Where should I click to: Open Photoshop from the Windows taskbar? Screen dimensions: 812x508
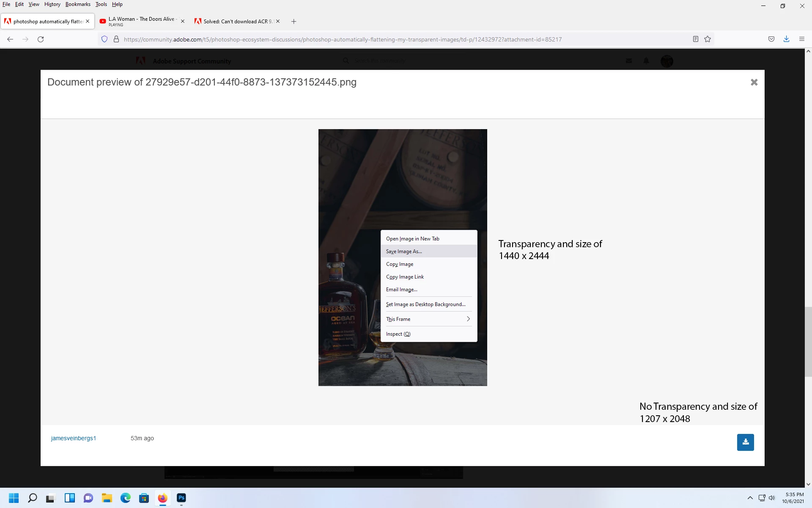181,498
